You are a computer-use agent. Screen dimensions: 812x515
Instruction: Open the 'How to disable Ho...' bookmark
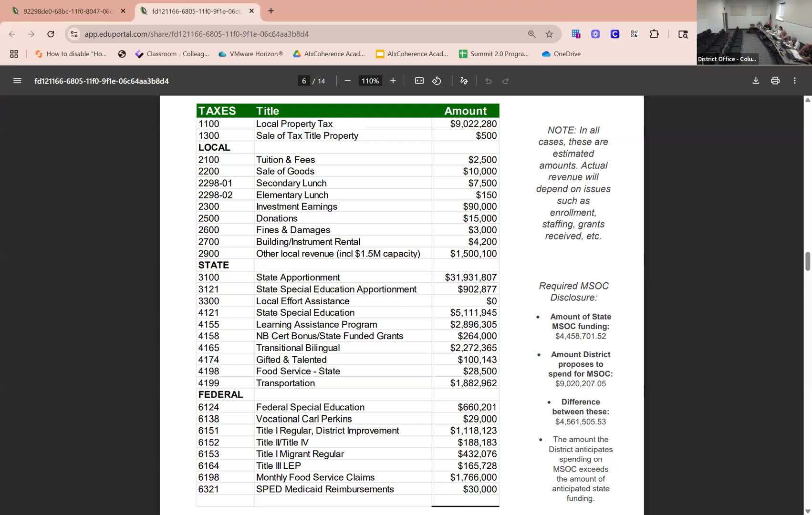point(71,54)
